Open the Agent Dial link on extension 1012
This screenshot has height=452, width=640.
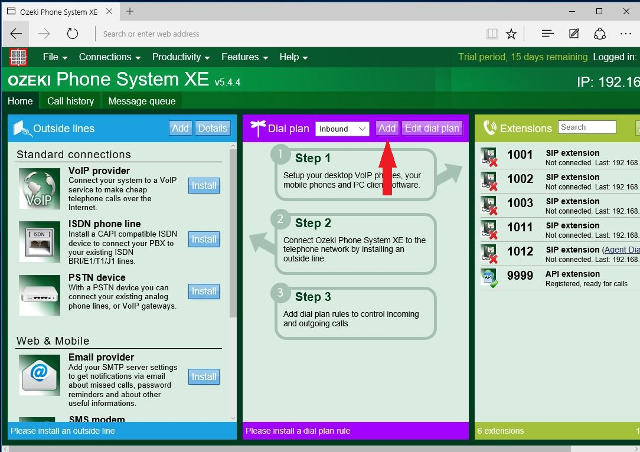tap(622, 250)
